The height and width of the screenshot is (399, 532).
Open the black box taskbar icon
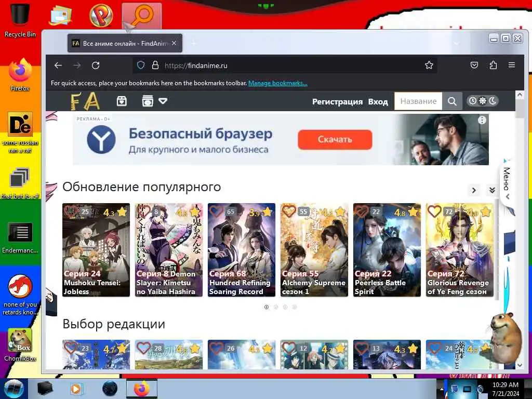45,389
